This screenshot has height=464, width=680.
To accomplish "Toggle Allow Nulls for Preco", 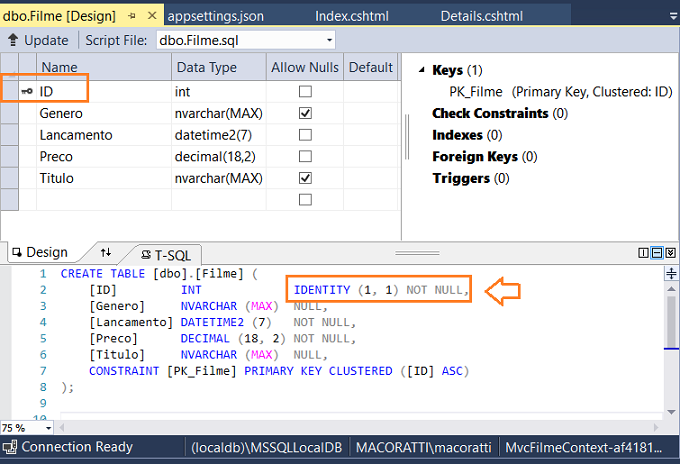I will 305,156.
